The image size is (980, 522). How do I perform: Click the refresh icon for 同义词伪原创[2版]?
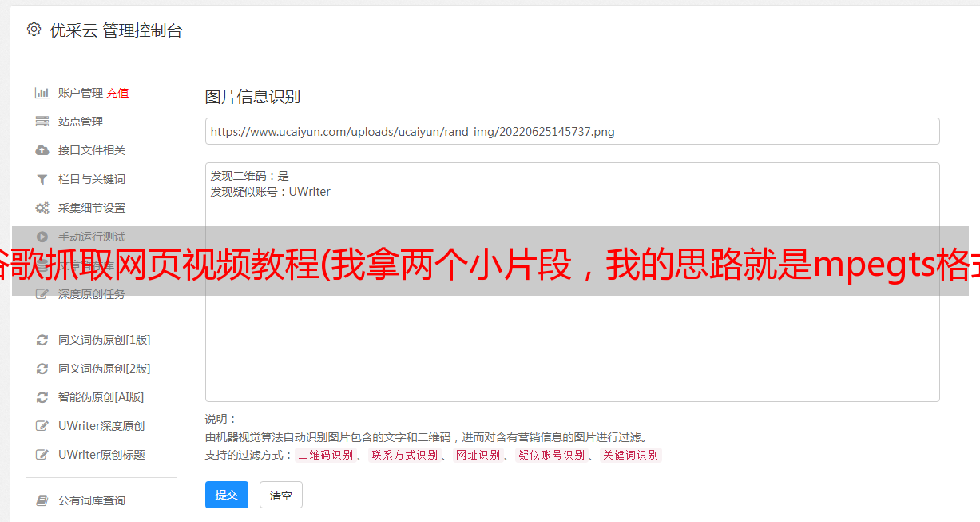click(x=42, y=369)
